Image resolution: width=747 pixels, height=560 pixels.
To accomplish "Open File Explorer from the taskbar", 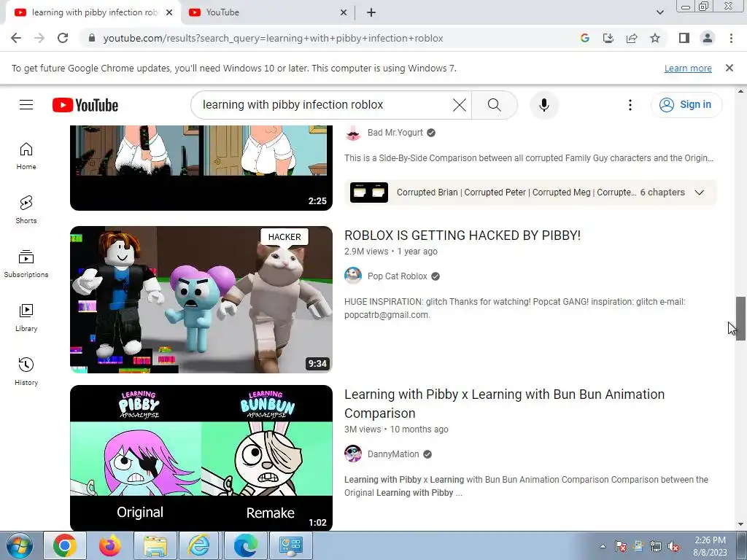I will point(155,545).
